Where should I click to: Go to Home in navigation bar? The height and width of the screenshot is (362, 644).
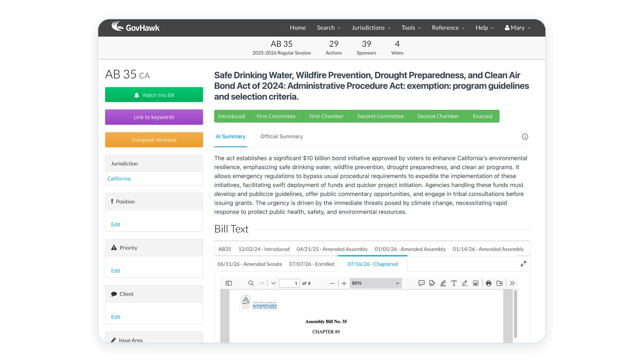point(298,28)
